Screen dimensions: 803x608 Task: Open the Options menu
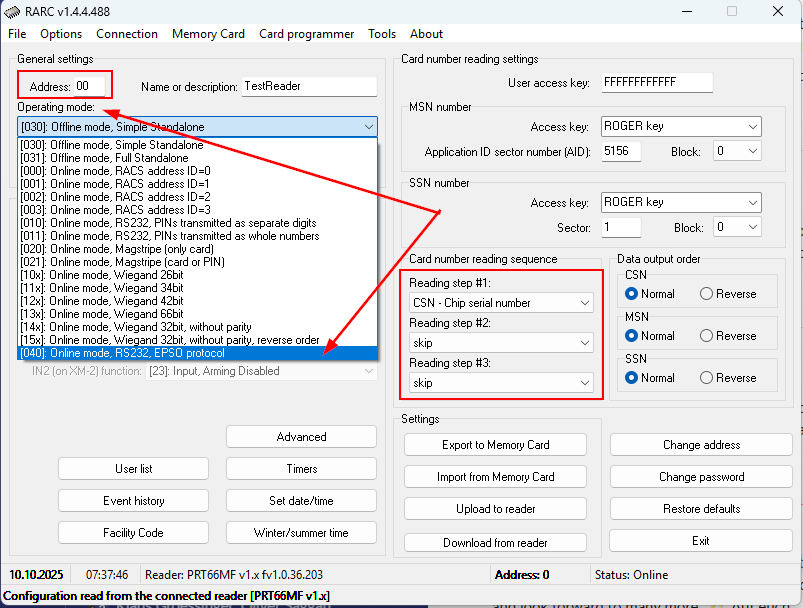(x=61, y=34)
